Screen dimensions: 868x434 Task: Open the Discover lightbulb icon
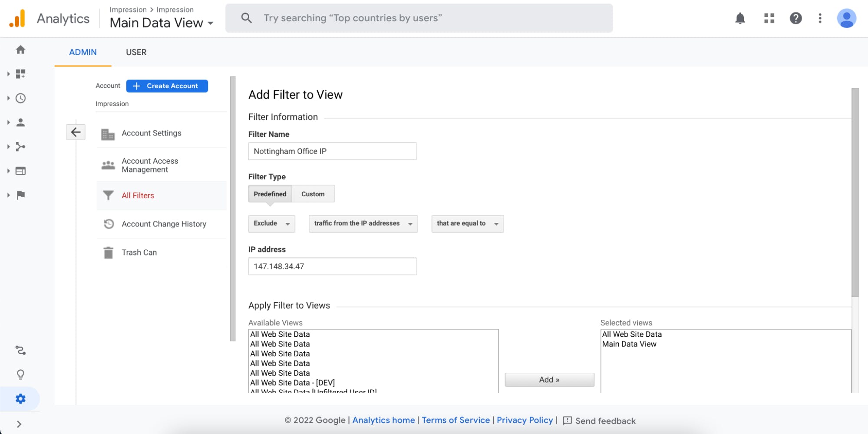point(20,374)
